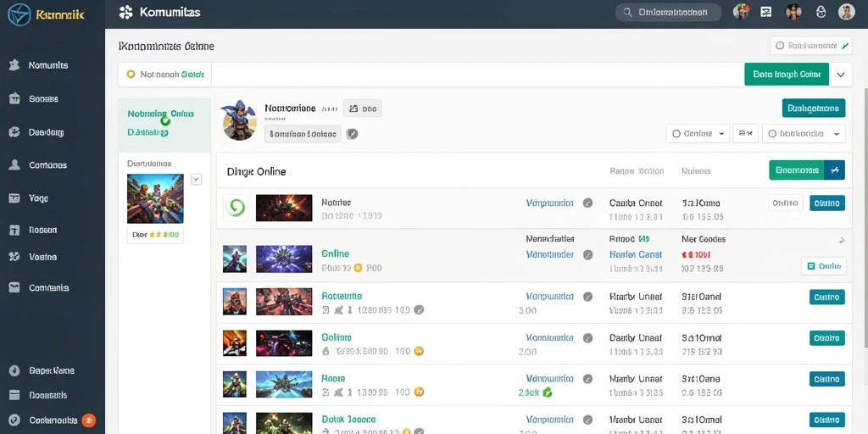Open Roocen in the sidebar menu
This screenshot has height=434, width=868.
click(42, 230)
